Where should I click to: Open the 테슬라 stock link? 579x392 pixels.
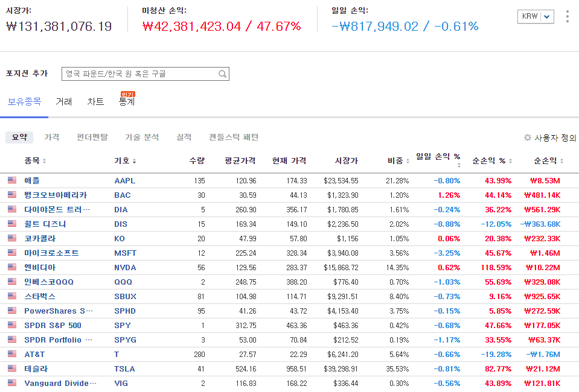[x=36, y=368]
